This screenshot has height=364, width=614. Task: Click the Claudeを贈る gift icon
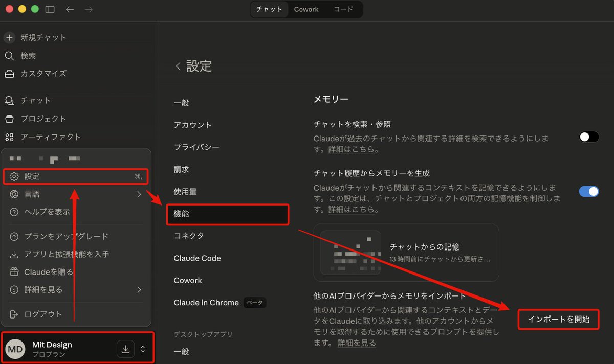click(14, 272)
